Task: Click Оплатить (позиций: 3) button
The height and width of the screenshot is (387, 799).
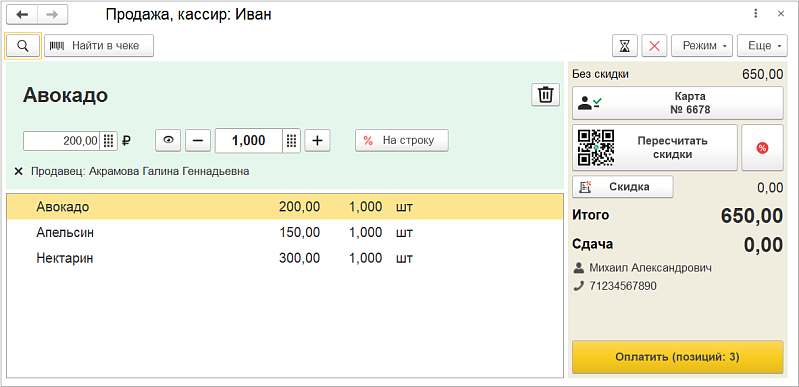Action: click(x=678, y=357)
